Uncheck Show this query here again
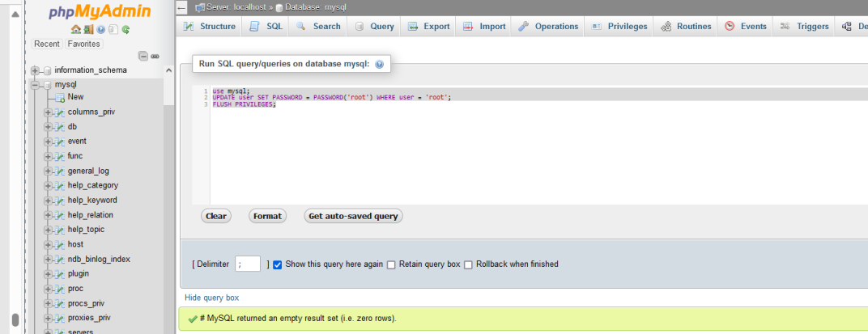This screenshot has width=868, height=334. point(278,265)
